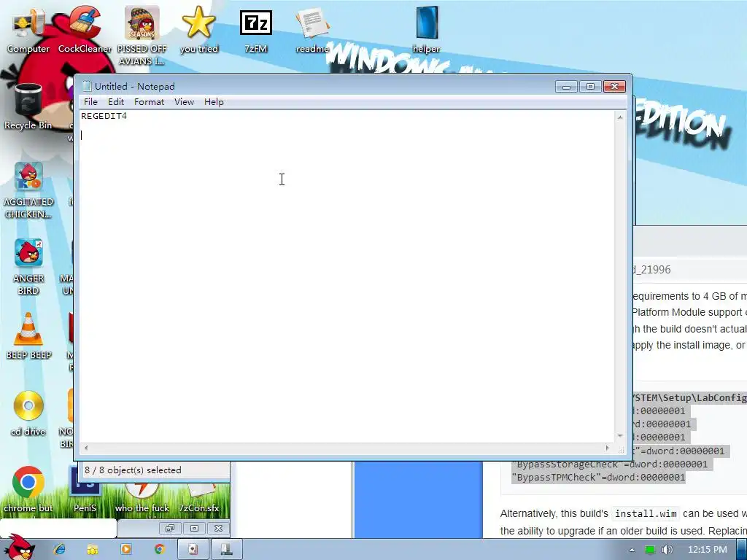Image resolution: width=747 pixels, height=560 pixels.
Task: Click the Notepad horizontal scrollbar right arrow
Action: point(608,448)
